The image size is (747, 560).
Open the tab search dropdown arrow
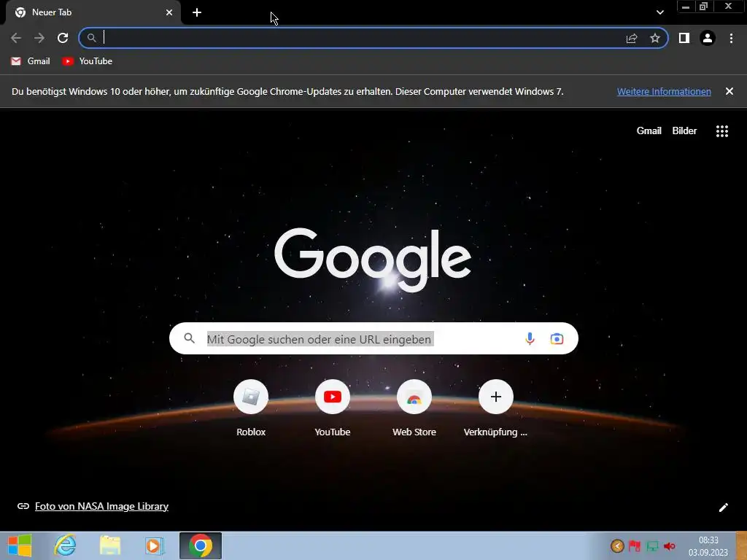(x=659, y=12)
